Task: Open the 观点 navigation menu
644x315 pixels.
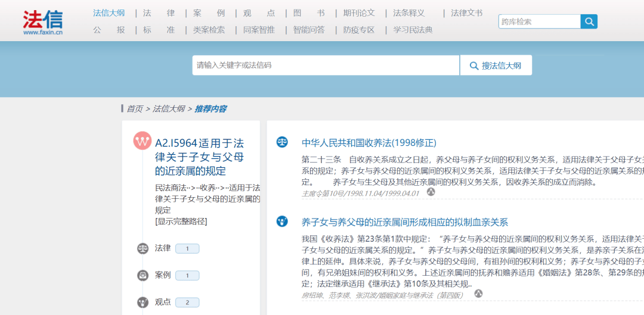Action: click(259, 13)
